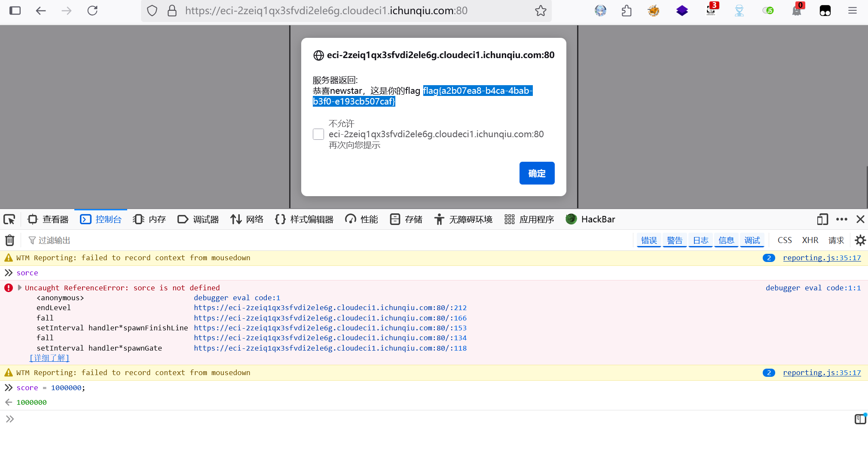The image size is (868, 465).
Task: Open browser extensions puzzle icon
Action: pos(627,11)
